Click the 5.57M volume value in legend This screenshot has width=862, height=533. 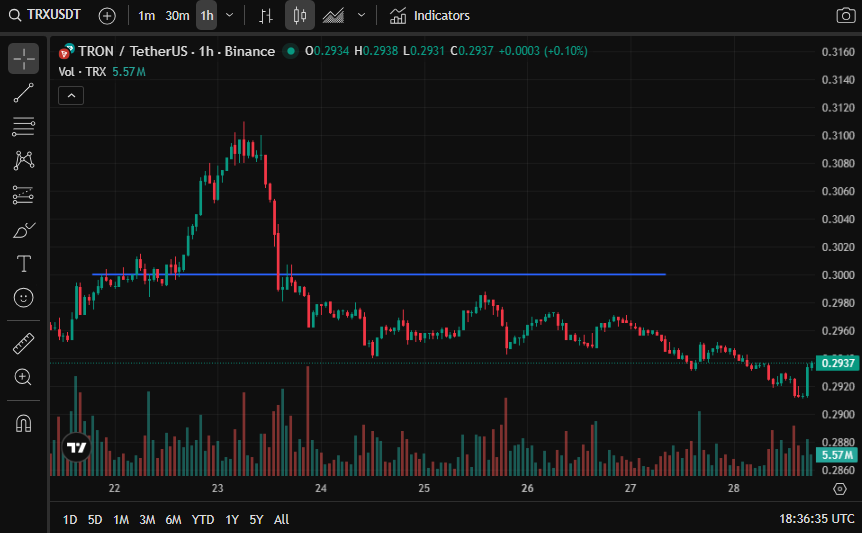(x=129, y=72)
